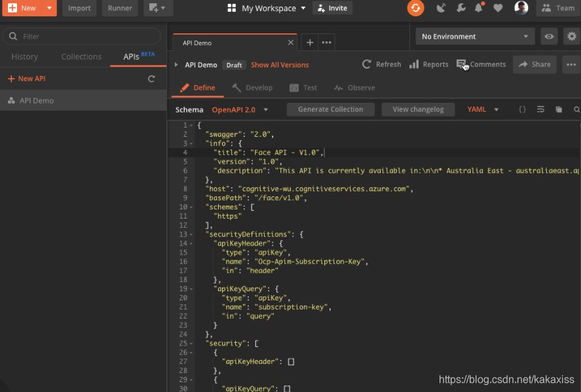Open the satellite capture requests icon
581x392 pixels.
click(441, 8)
